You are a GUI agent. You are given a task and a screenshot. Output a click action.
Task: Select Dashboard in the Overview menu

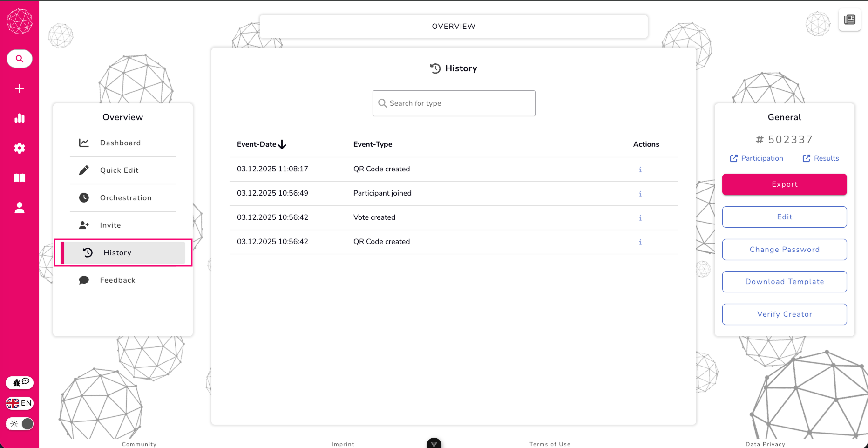point(120,143)
